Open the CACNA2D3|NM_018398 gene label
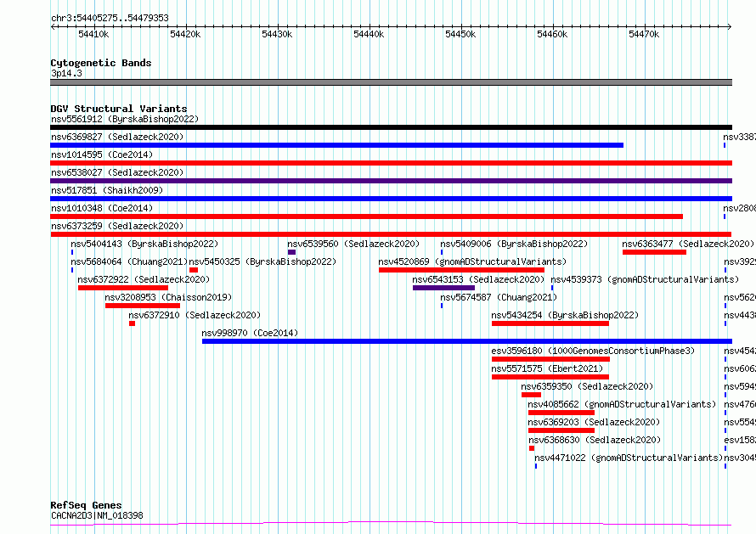Viewport: 756px width, 534px height. click(x=97, y=515)
